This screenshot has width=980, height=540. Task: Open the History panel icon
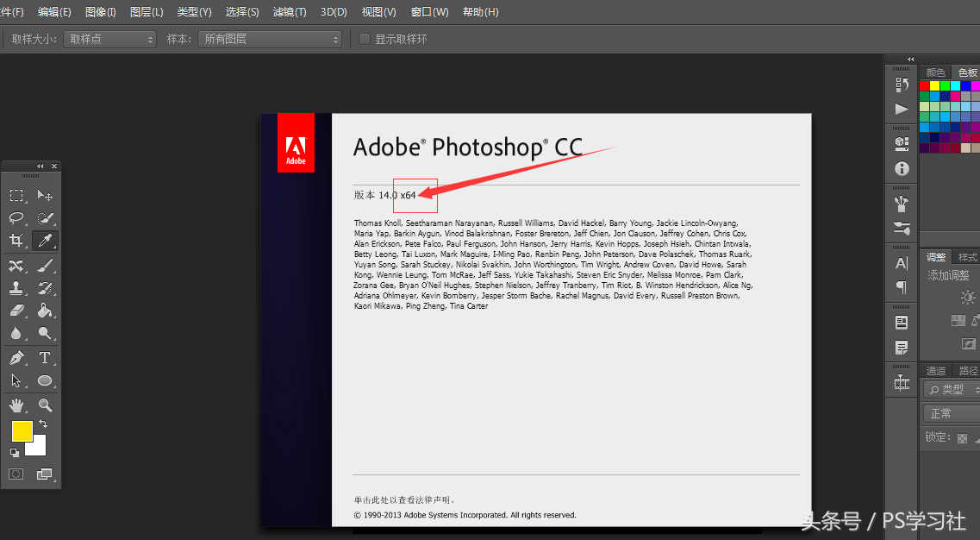pyautogui.click(x=902, y=85)
